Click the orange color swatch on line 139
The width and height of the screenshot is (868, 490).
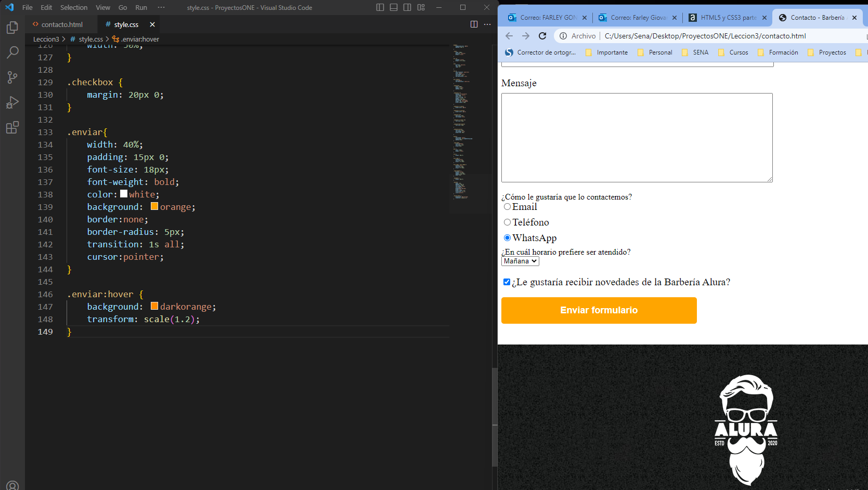154,206
